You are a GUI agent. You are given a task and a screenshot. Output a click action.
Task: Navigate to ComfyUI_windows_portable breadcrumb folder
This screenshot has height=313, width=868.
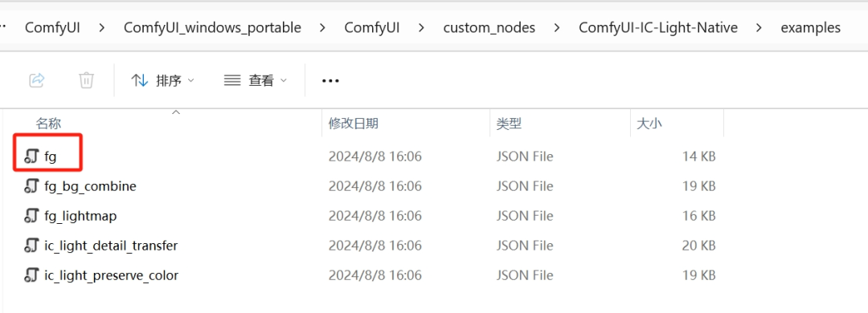pos(212,27)
